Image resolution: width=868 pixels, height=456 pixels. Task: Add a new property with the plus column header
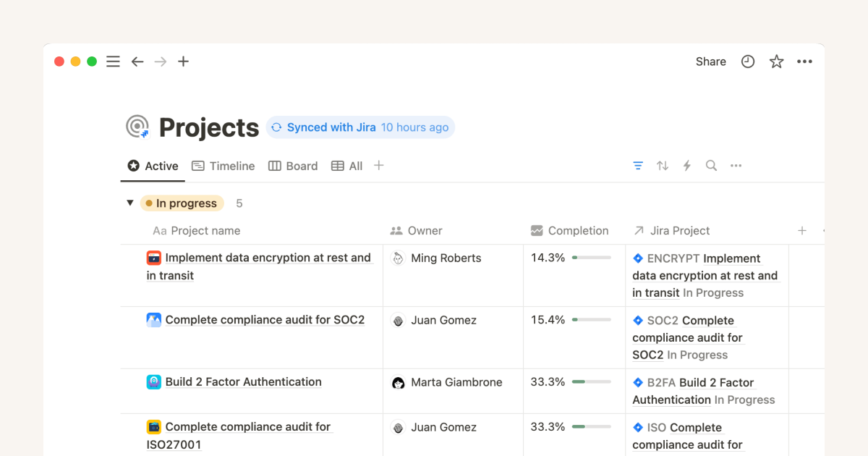(801, 230)
